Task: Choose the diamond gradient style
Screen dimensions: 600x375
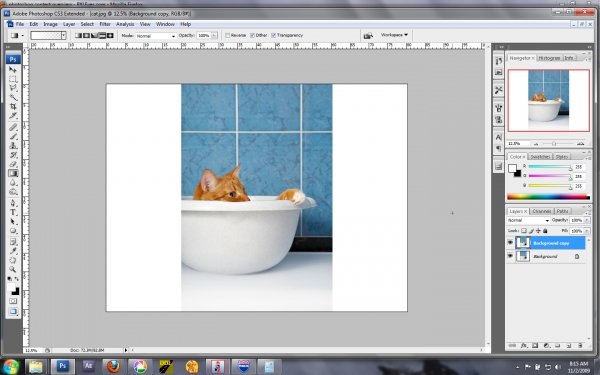Action: tap(110, 36)
